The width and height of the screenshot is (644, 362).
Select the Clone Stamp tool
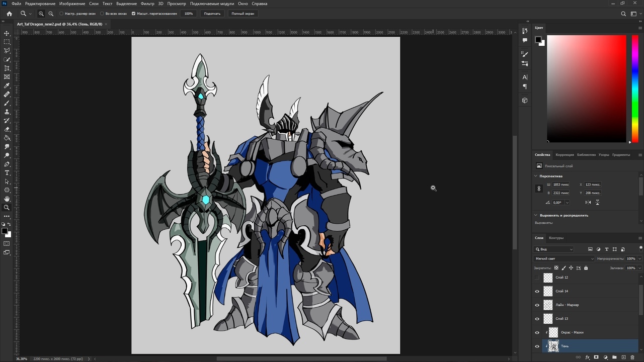point(7,112)
